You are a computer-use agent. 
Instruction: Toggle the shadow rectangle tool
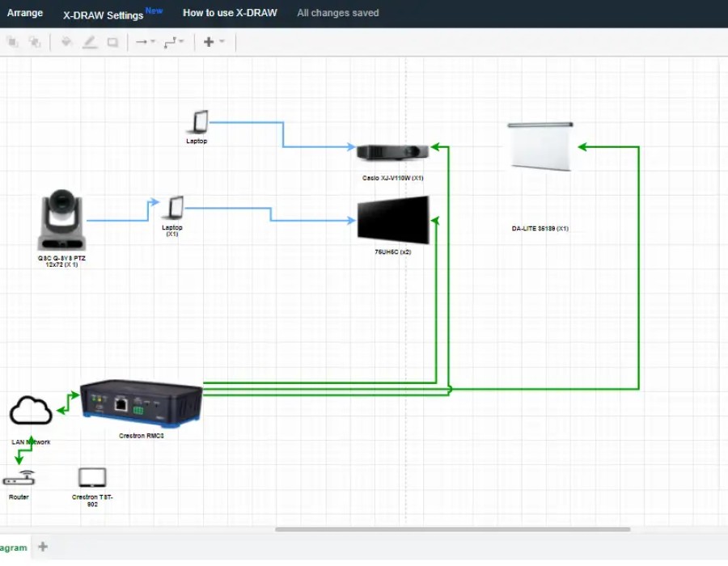tap(112, 42)
